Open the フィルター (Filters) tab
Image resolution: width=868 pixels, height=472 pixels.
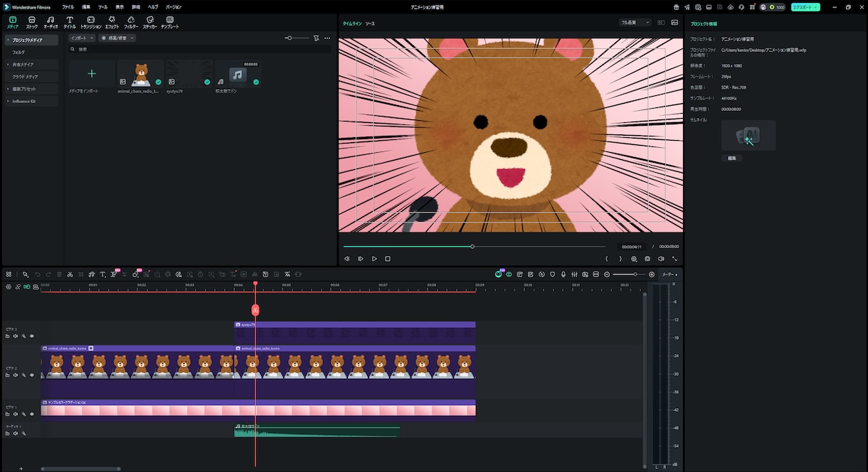131,22
